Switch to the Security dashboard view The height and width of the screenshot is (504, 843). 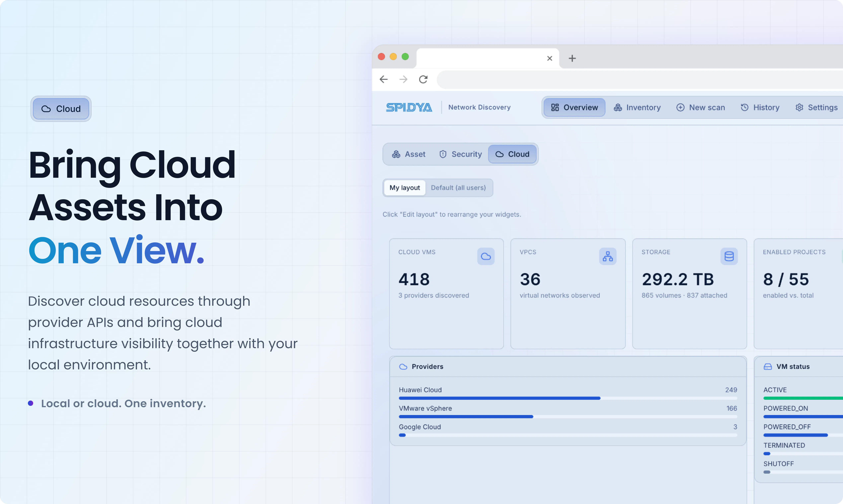(x=461, y=154)
